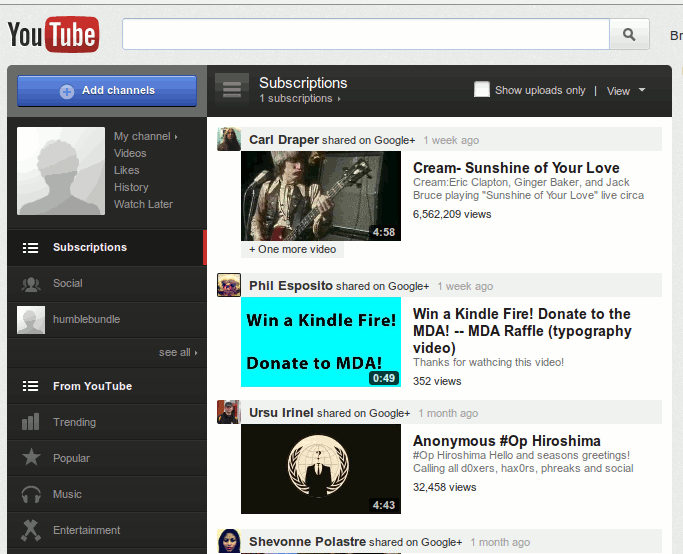Click the 352 views text

pos(437,381)
